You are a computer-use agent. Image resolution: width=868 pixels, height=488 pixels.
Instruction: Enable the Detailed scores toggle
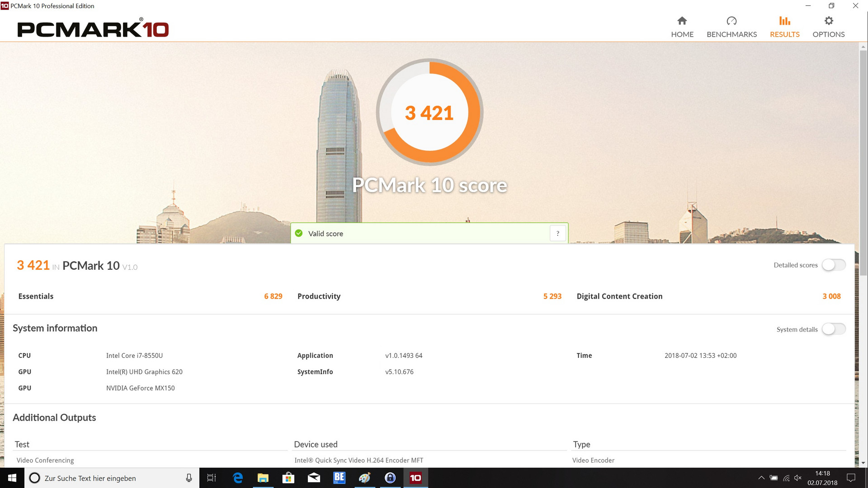tap(833, 265)
